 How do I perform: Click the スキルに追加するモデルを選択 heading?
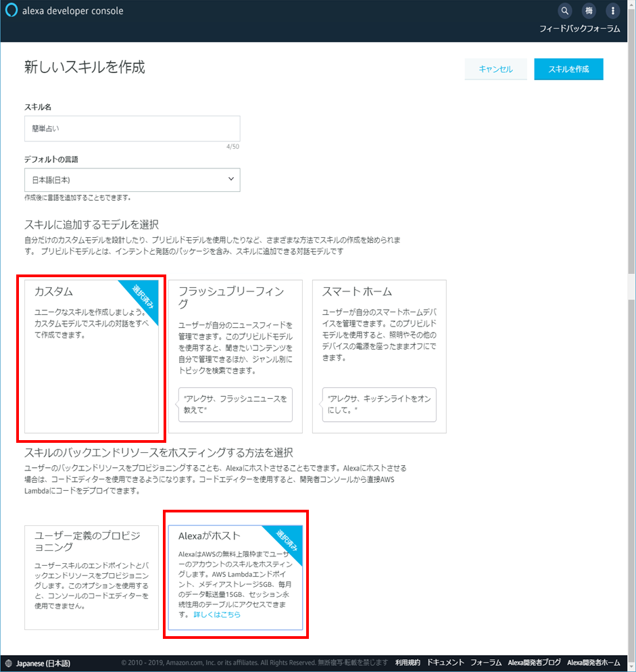(91, 224)
